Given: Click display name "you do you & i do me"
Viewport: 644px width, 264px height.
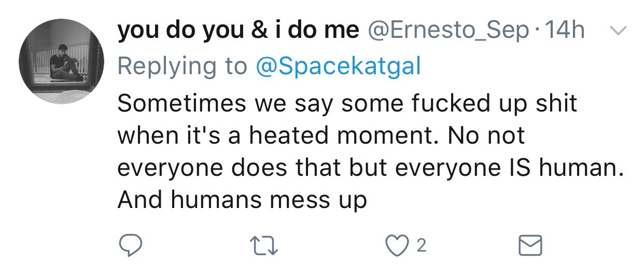Looking at the screenshot, I should tap(239, 32).
